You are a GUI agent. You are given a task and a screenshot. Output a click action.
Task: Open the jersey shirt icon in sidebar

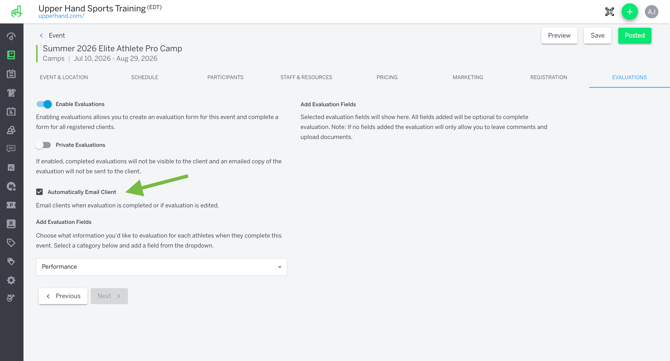tap(11, 93)
